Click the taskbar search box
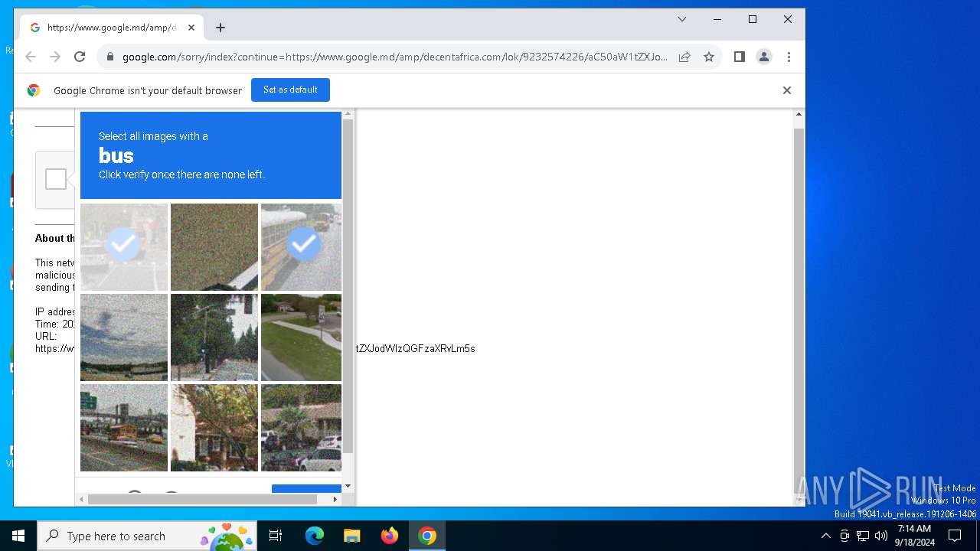This screenshot has width=980, height=551. click(x=149, y=536)
